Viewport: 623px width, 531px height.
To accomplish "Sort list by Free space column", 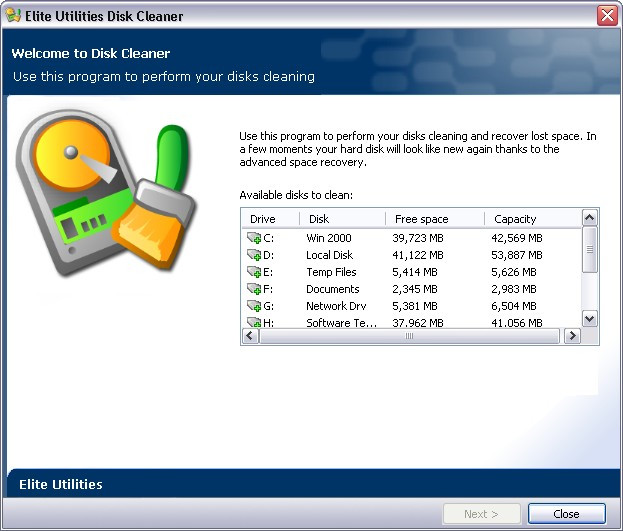I will click(x=435, y=219).
